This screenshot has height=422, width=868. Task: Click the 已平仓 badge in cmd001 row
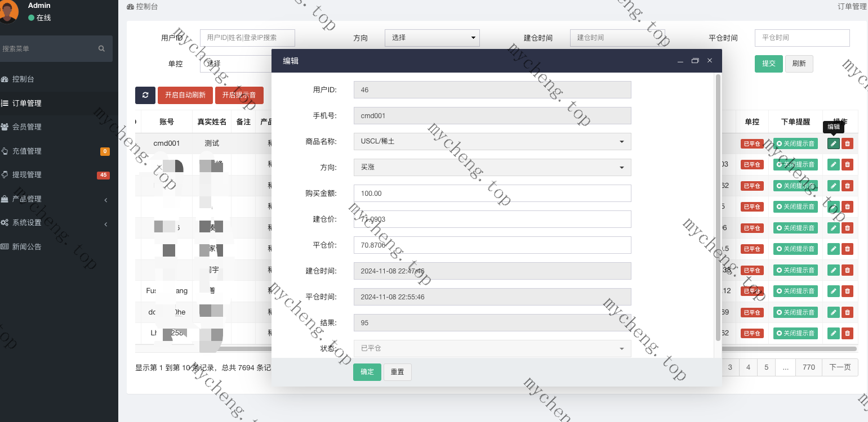pyautogui.click(x=752, y=143)
